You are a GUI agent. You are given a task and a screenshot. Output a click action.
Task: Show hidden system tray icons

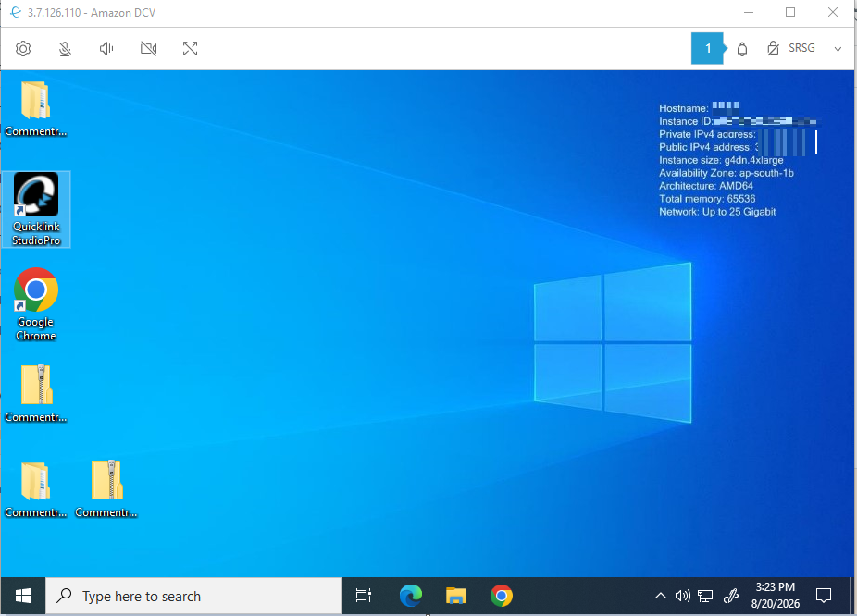(x=660, y=596)
